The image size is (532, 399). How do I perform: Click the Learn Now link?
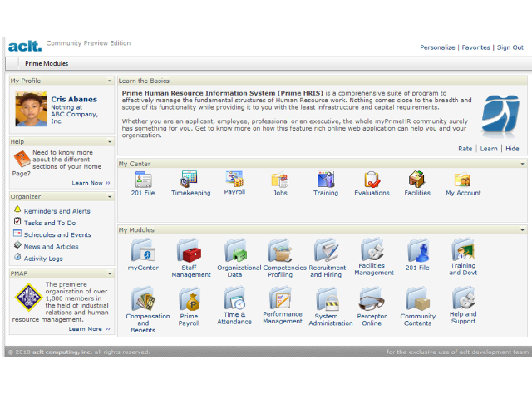pos(91,183)
